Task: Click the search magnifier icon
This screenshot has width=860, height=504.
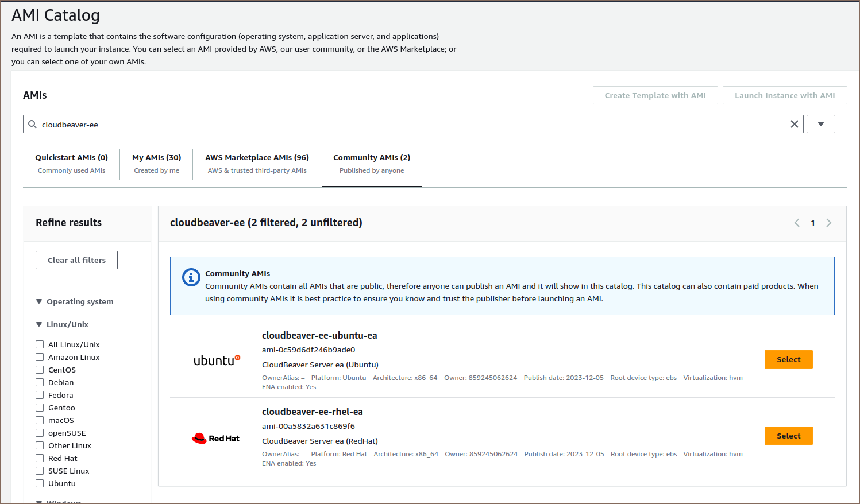Action: pyautogui.click(x=33, y=124)
